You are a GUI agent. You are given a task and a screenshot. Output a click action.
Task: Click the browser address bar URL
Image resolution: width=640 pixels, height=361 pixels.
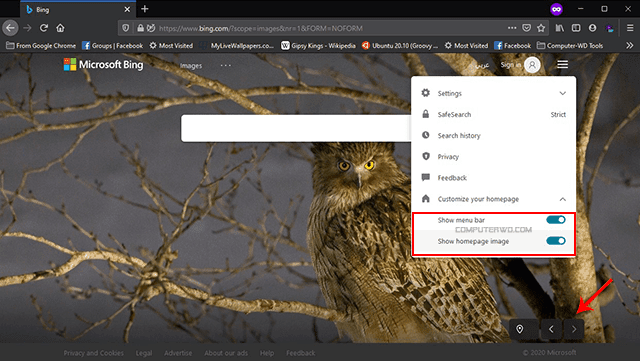point(261,28)
